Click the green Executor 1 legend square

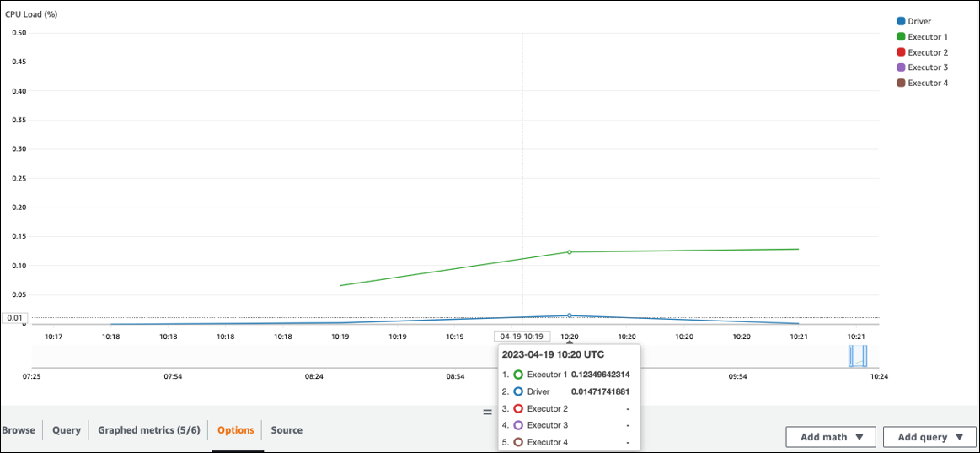tap(901, 37)
